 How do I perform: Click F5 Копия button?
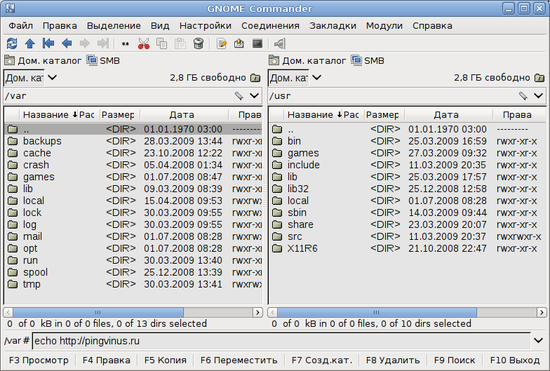[165, 360]
